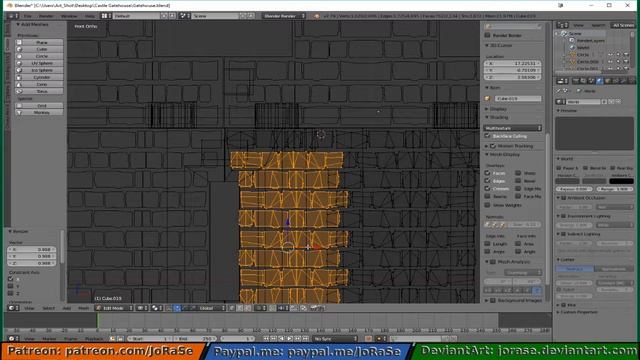This screenshot has width=640, height=360.
Task: Open 3D viewport Select menu
Action: click(48, 309)
